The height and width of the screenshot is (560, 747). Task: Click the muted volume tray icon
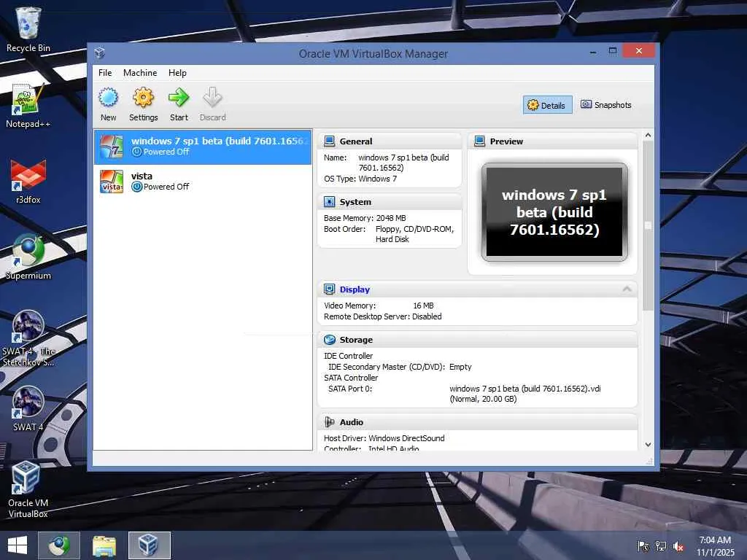pos(678,546)
